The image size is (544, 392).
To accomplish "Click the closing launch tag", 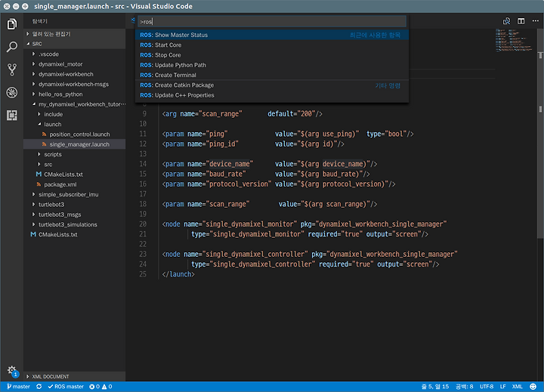I will tap(178, 274).
